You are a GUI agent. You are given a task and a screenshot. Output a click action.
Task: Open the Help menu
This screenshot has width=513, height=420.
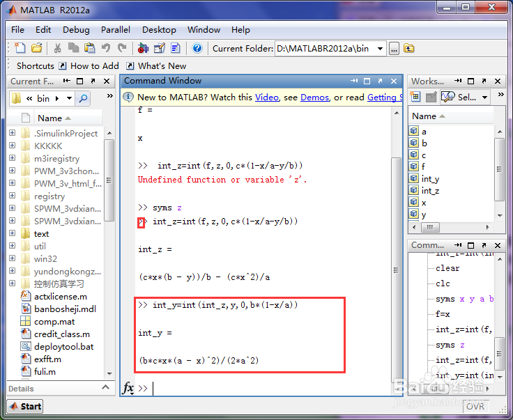click(x=240, y=30)
